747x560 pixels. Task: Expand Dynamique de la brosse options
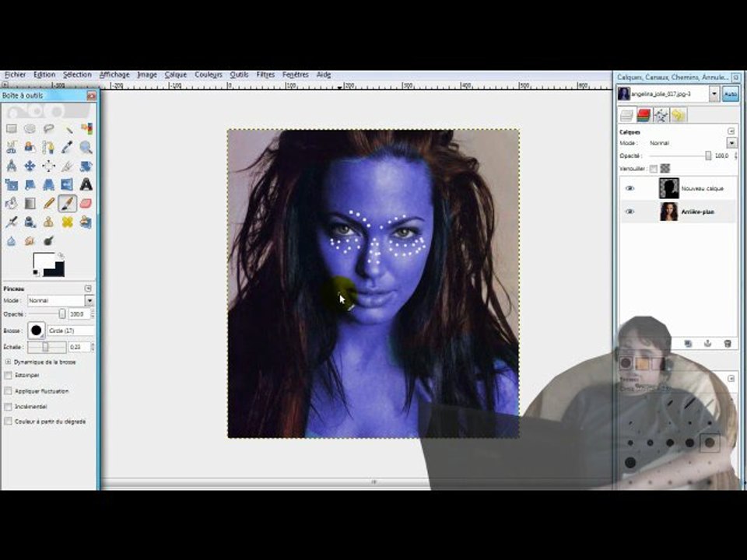[x=8, y=362]
